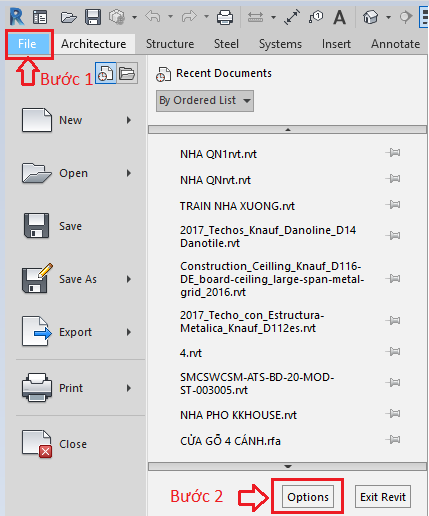Show the Open Documents list icon

coord(127,73)
